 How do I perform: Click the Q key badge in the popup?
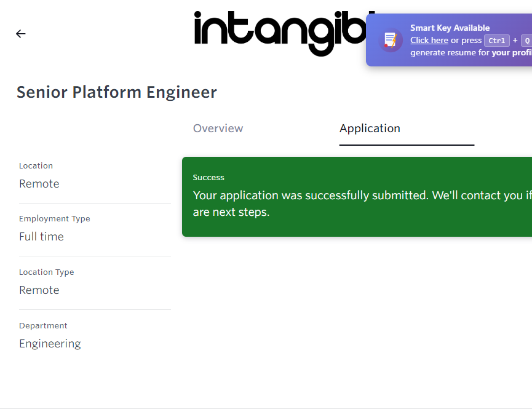point(526,41)
